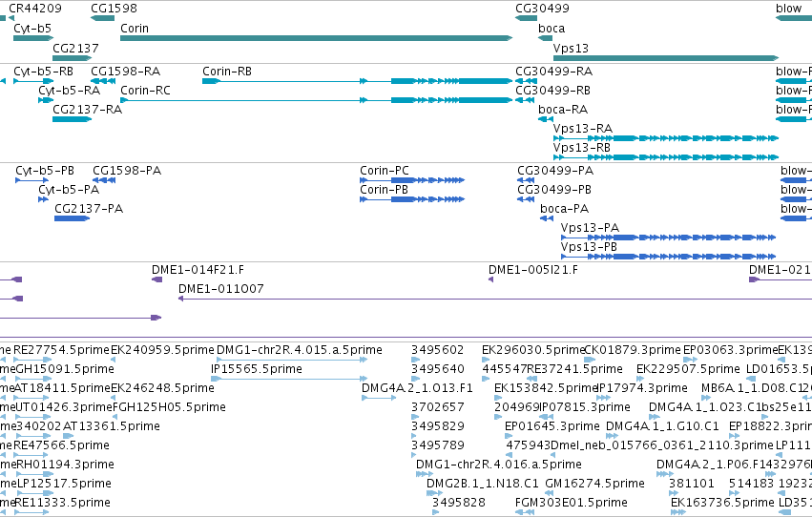Image resolution: width=812 pixels, height=517 pixels.
Task: Select the RE27754.5prime EST
Action: [x=32, y=360]
